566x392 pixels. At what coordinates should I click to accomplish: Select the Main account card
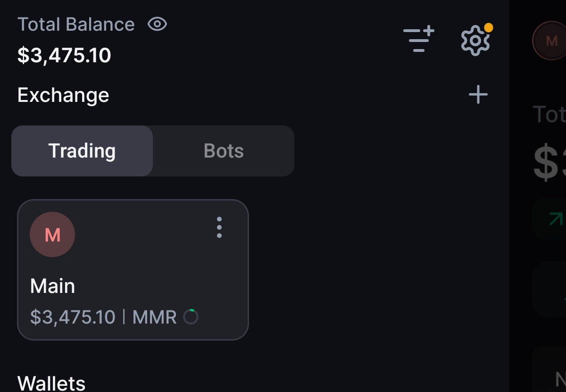coord(133,270)
